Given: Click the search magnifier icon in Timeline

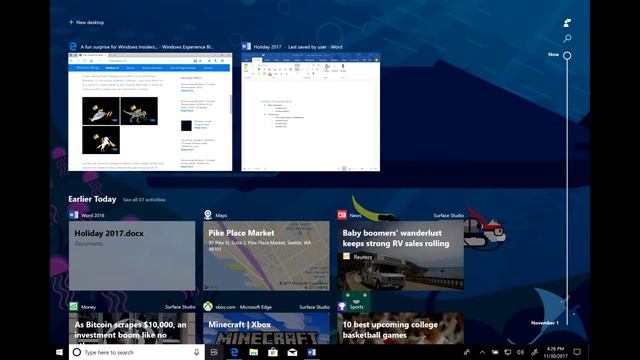Looking at the screenshot, I should tap(567, 38).
